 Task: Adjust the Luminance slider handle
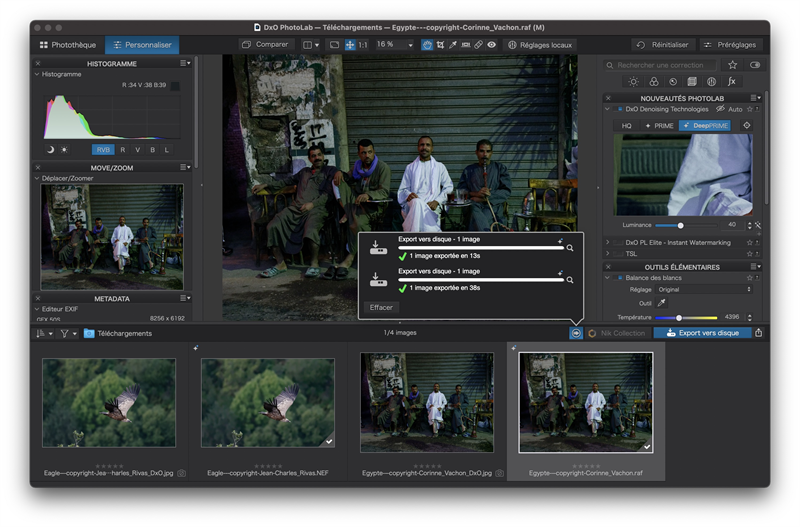point(681,225)
